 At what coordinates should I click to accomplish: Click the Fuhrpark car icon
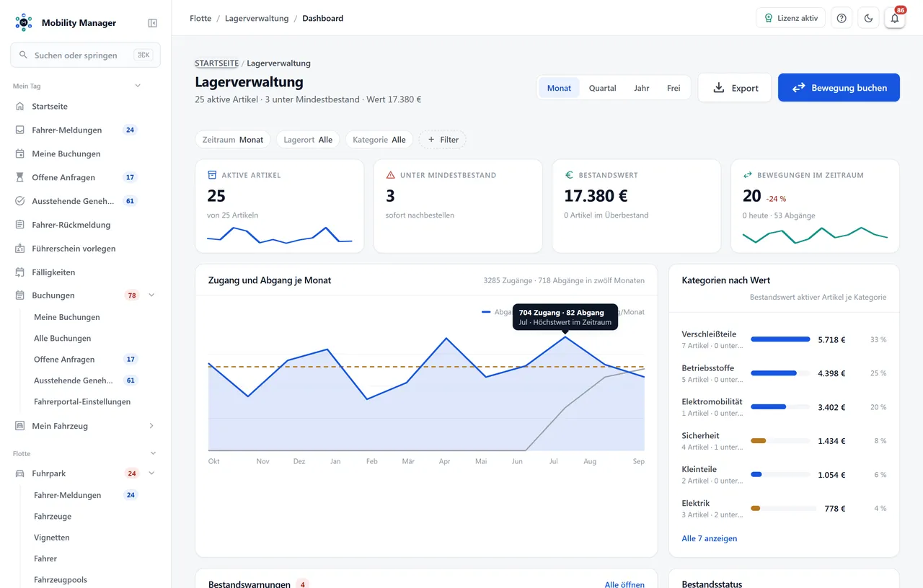coord(20,473)
